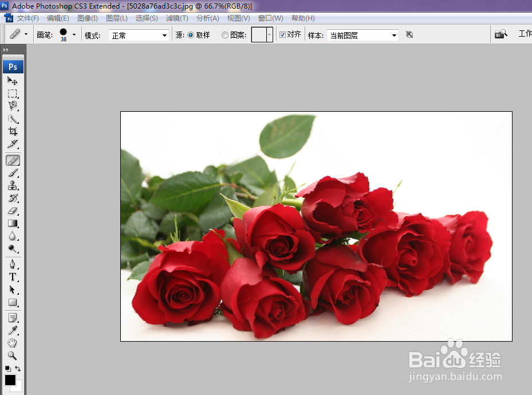Expand the toolbox using double-arrow
Viewport: 532px width, 395px height.
[6, 49]
